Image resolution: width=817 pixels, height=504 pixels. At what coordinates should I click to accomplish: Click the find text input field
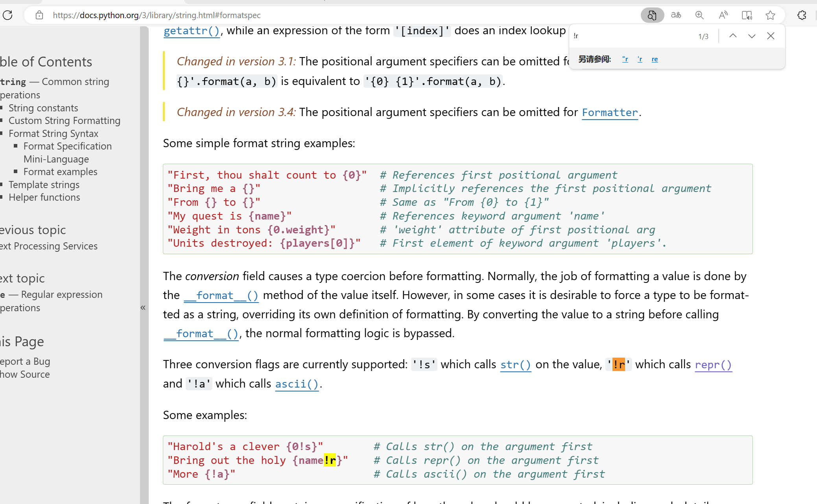click(629, 36)
